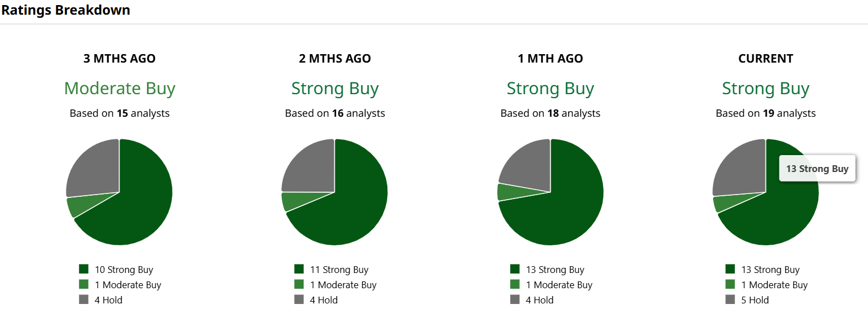
Task: Select the gray Hold slice in 3 MTHS AGO pie
Action: point(96,169)
